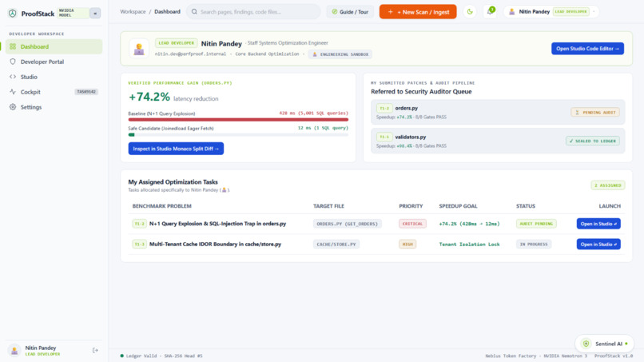Click the ORDERS.PY (GET_ORDERS) target file chip

click(x=347, y=224)
